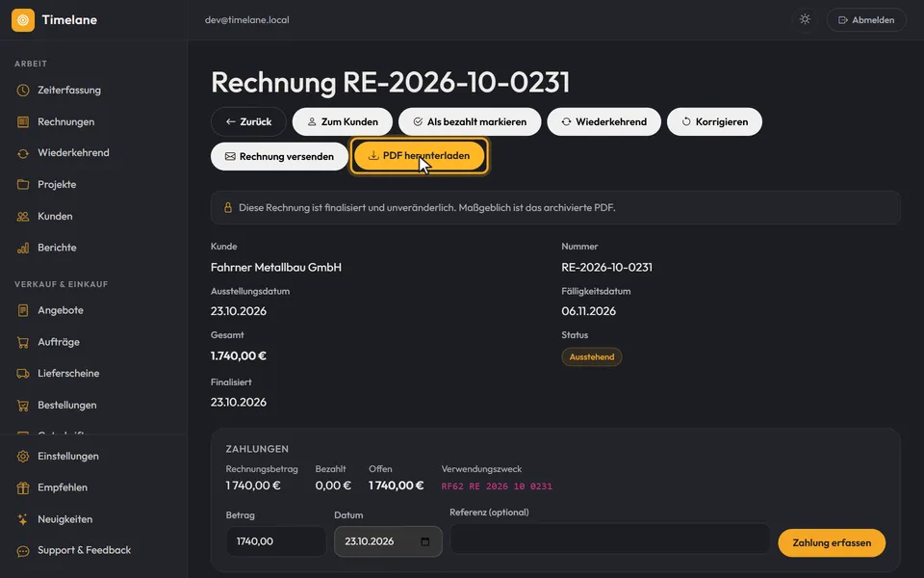Click the Referenz (optional) field
This screenshot has width=924, height=578.
pyautogui.click(x=610, y=539)
